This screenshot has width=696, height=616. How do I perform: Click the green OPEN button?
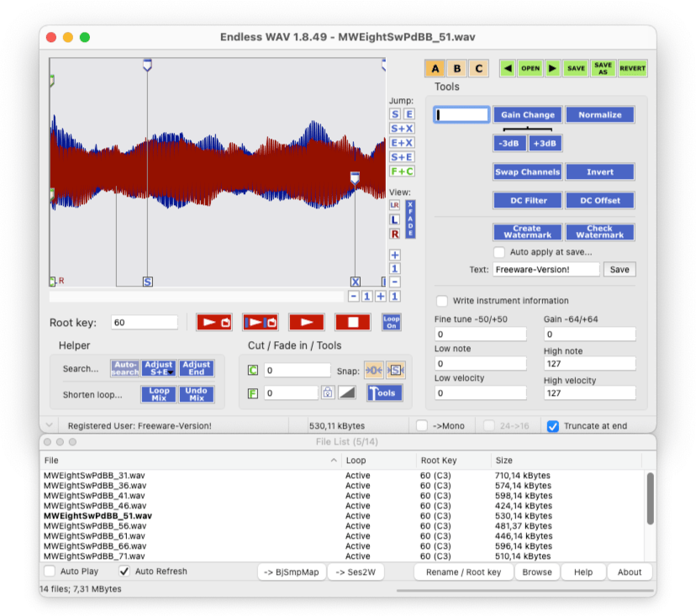pos(530,68)
